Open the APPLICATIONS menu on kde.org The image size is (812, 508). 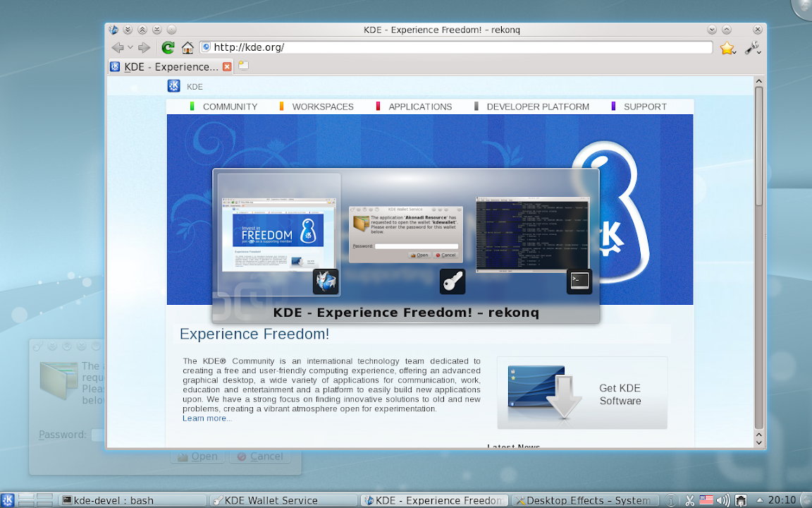point(420,107)
